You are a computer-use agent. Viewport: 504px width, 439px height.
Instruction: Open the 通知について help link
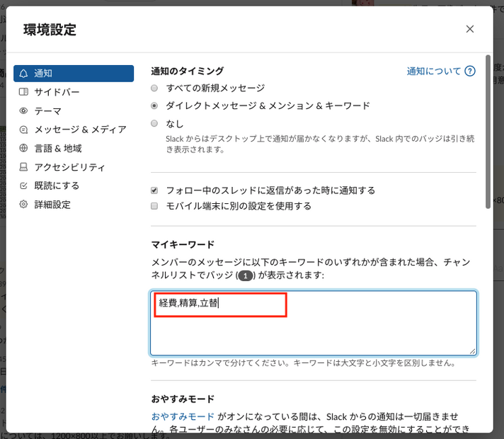[x=433, y=72]
